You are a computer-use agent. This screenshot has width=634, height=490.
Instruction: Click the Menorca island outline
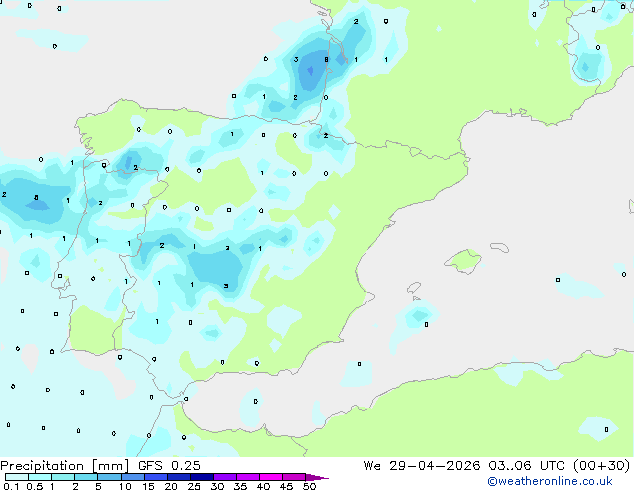(x=500, y=247)
